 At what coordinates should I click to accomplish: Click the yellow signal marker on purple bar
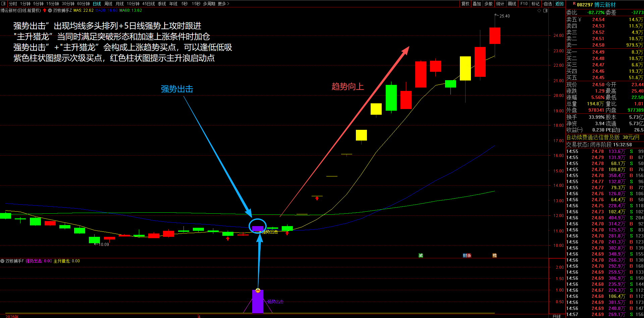[258, 290]
